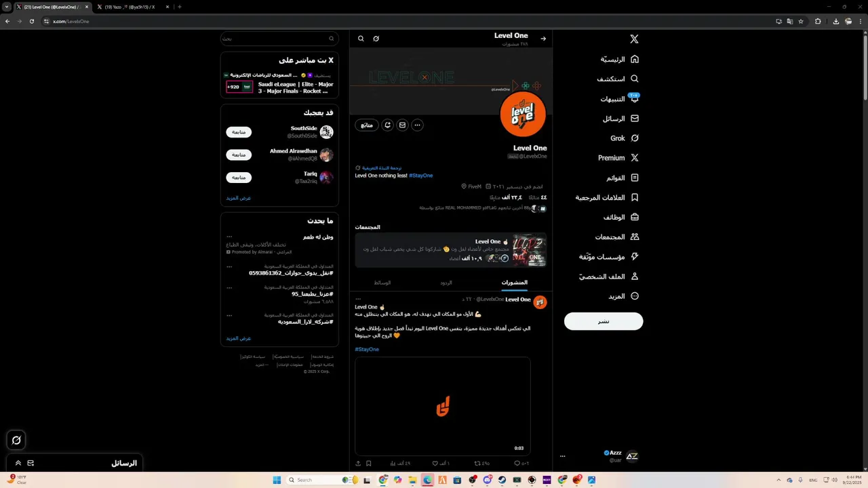Open the #StayOne hashtag in the bio
Viewport: 868px width, 488px height.
[421, 176]
